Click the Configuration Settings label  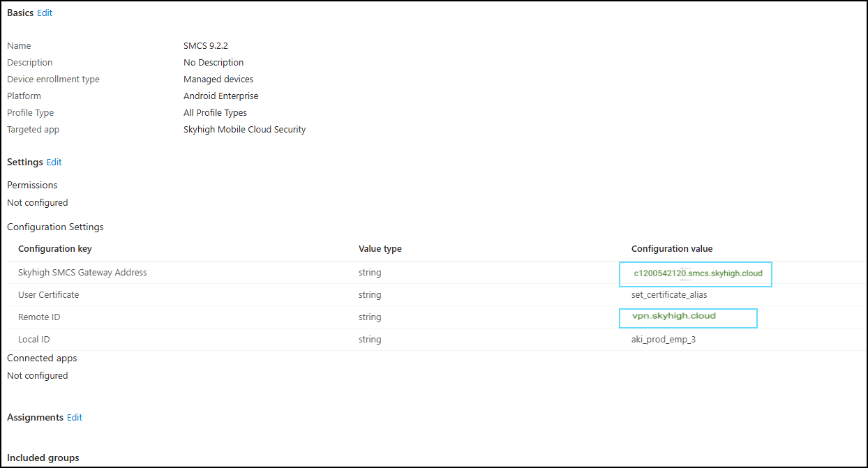click(55, 227)
